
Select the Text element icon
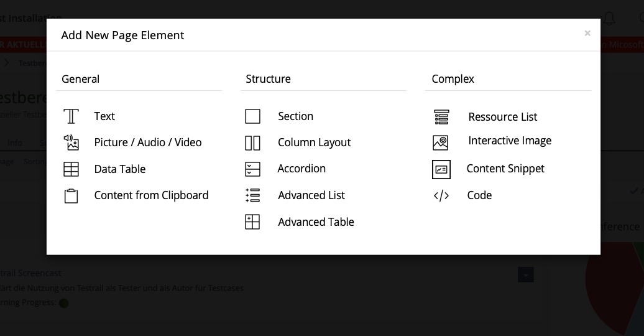(71, 116)
